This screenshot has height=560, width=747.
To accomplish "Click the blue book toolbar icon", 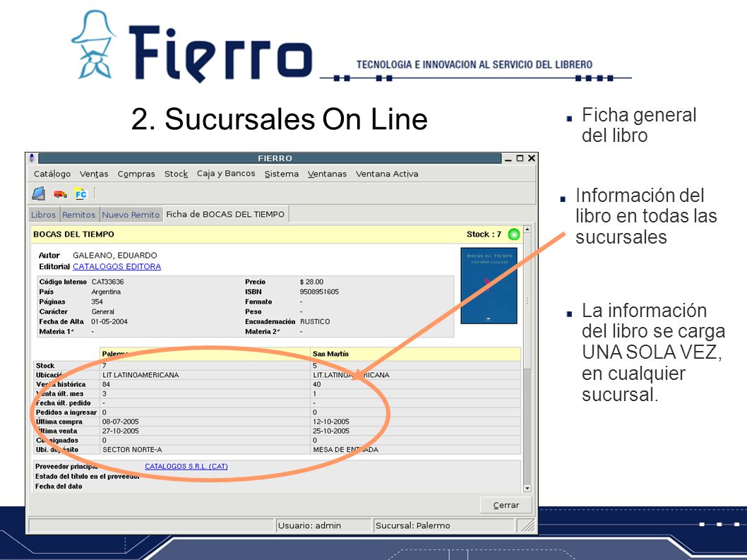I will [39, 193].
